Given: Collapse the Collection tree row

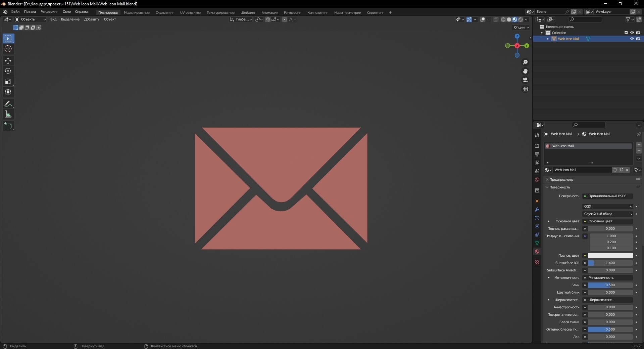Looking at the screenshot, I should (x=542, y=33).
